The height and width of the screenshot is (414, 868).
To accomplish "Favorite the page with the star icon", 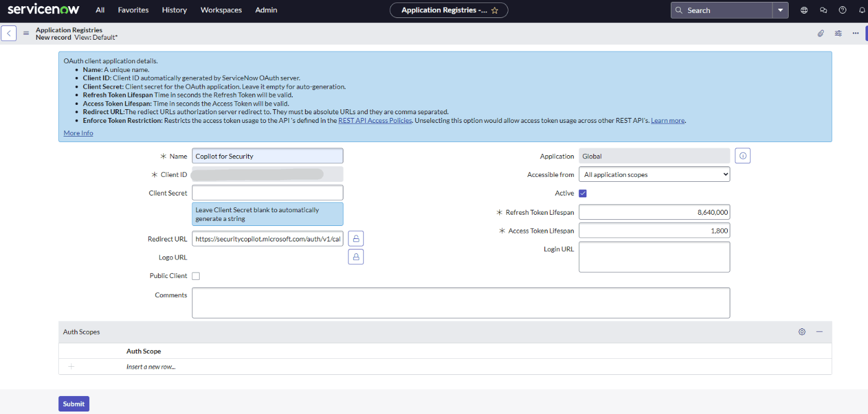I will pyautogui.click(x=494, y=11).
